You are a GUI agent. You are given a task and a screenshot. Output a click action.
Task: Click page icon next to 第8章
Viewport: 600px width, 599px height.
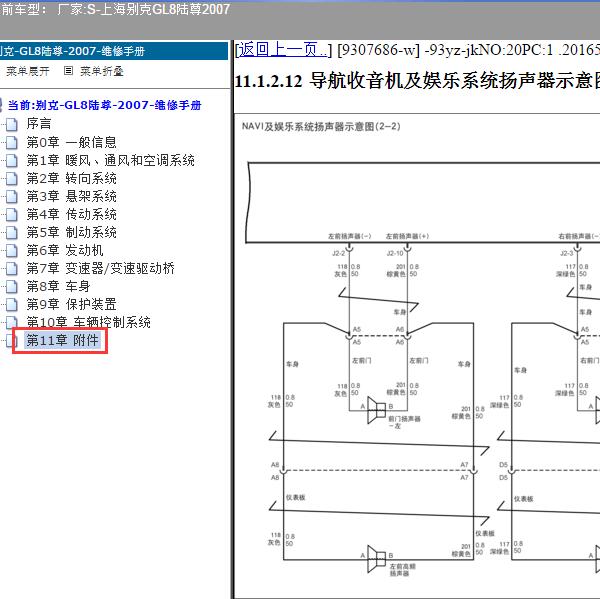12,286
